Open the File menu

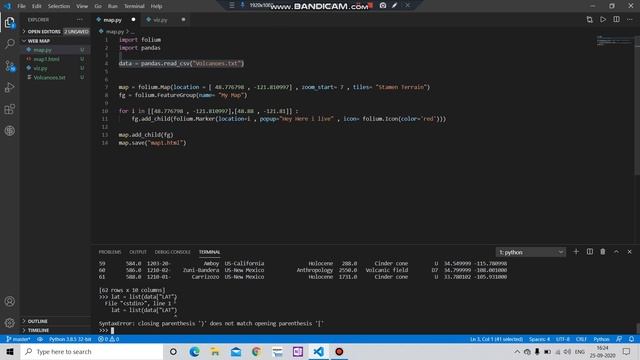pyautogui.click(x=21, y=6)
